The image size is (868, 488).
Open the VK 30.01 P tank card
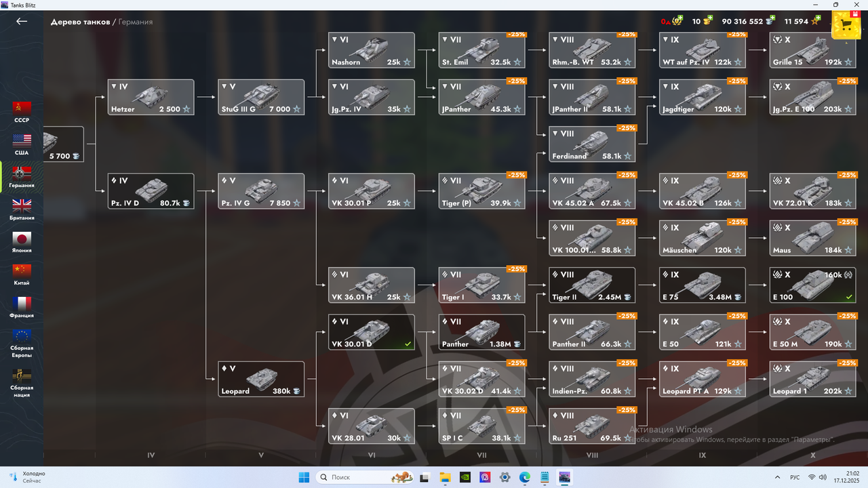click(x=372, y=191)
